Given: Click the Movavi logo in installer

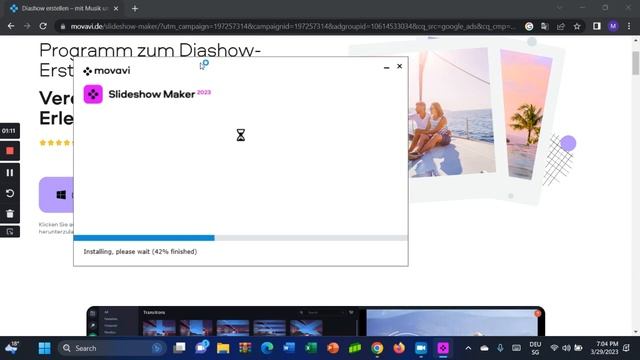Looking at the screenshot, I should pos(107,71).
